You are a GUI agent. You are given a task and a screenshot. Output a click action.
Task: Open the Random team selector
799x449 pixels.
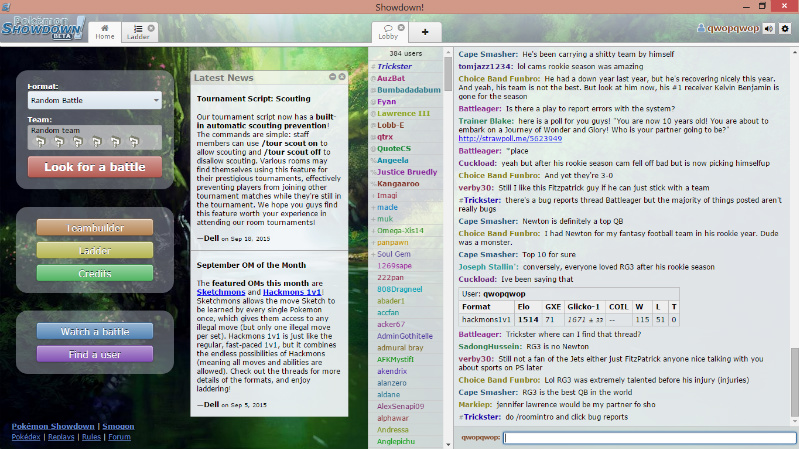click(95, 135)
